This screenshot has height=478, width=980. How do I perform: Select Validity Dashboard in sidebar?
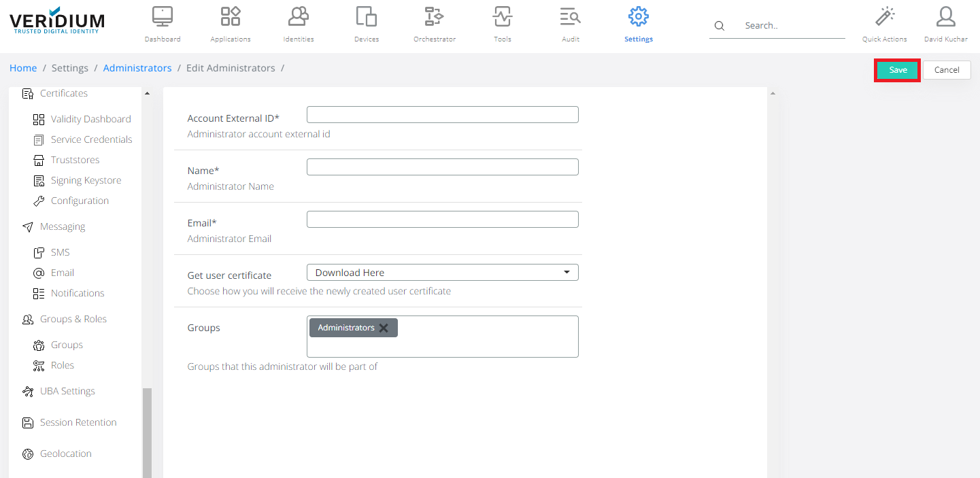90,119
